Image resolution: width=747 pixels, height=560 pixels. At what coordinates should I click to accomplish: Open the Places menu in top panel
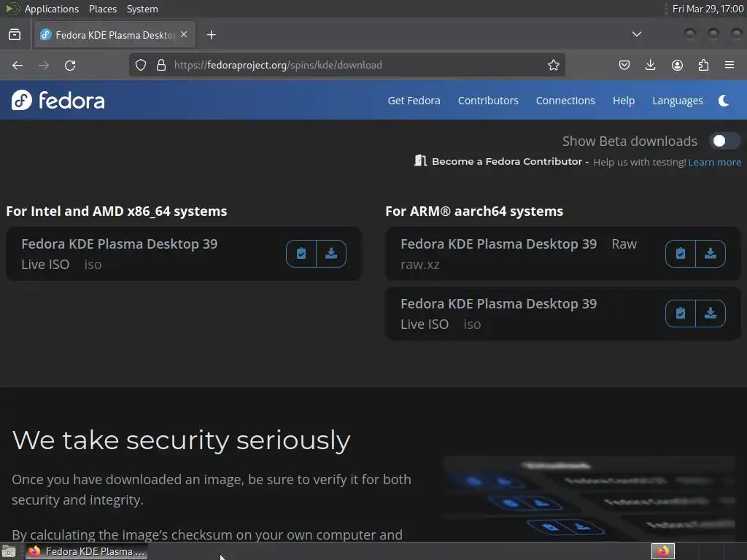coord(103,9)
